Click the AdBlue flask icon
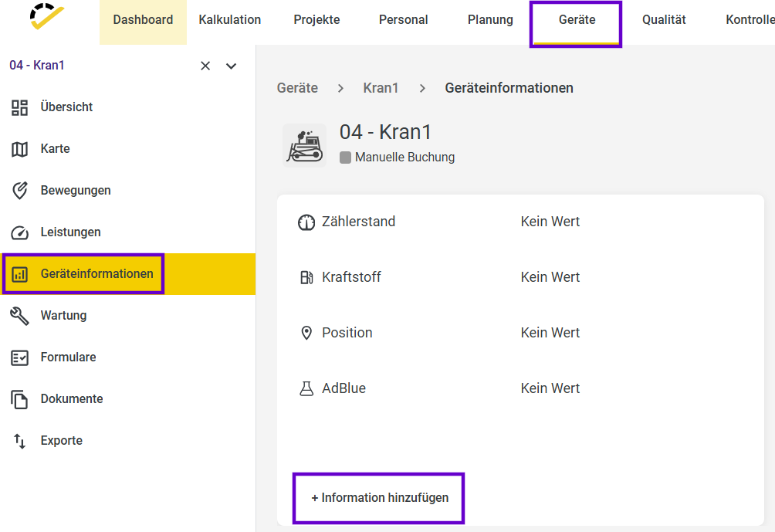 (x=306, y=388)
